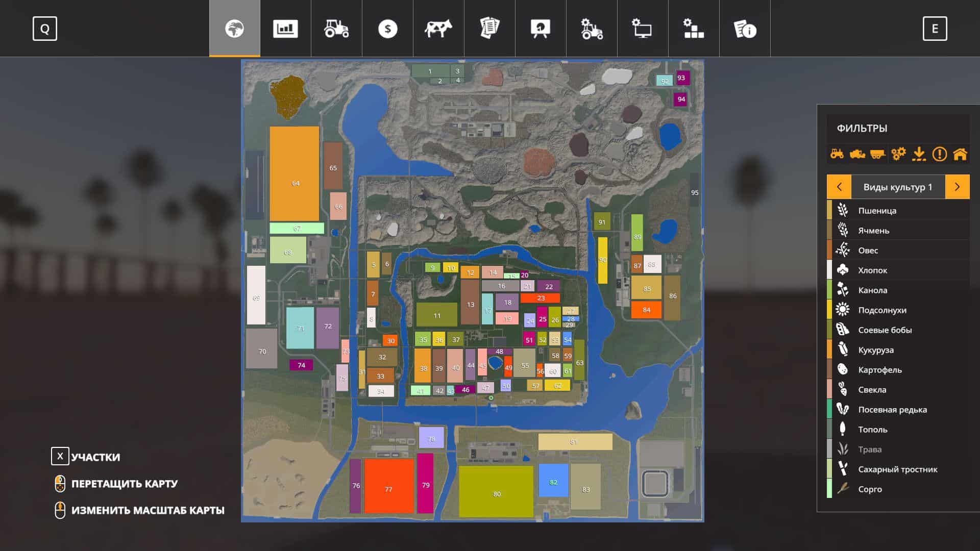Toggle the house buildings map filter
The image size is (980, 551).
(960, 154)
